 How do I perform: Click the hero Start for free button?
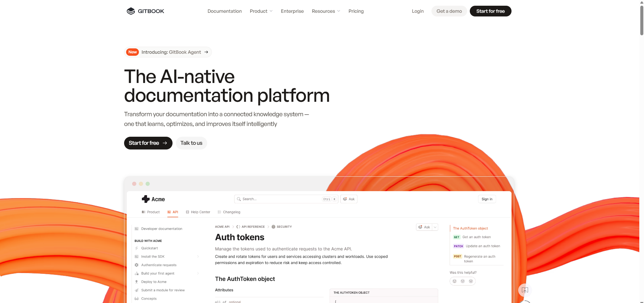[148, 143]
